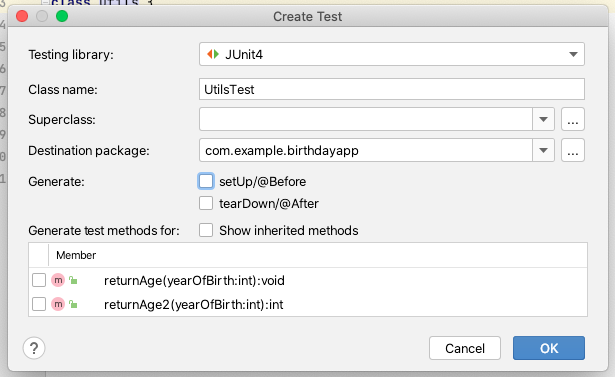Screen dimensions: 615x377
Task: Open the Testing library JUnit4 dropdown
Action: [391, 54]
